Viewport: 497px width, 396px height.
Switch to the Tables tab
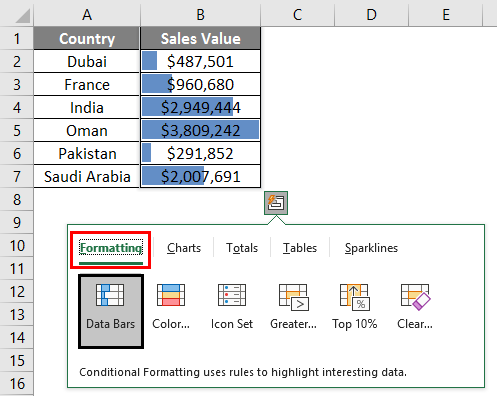coord(300,248)
